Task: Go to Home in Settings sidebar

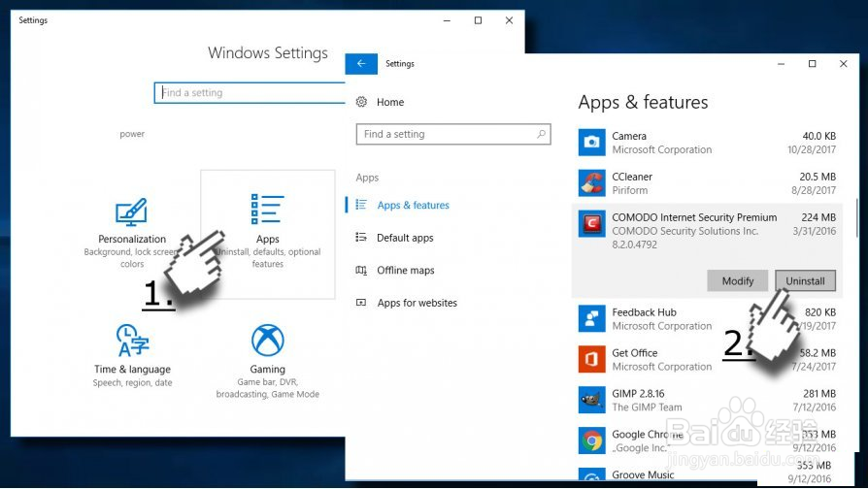Action: [x=390, y=102]
